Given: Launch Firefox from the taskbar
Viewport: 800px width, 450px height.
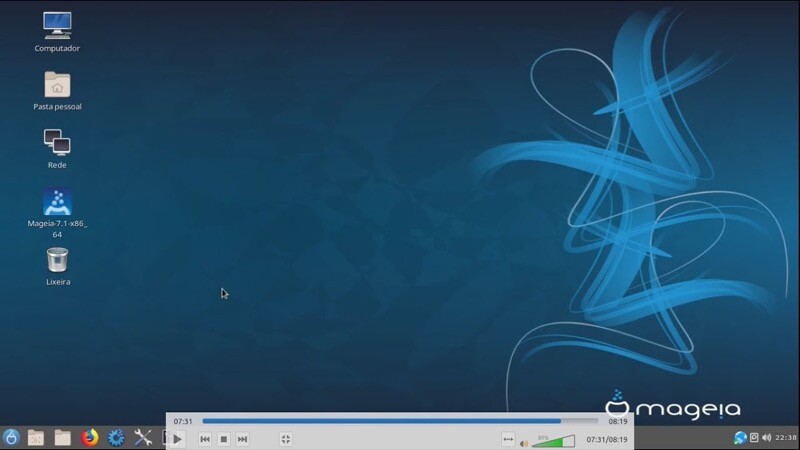Looking at the screenshot, I should click(90, 438).
